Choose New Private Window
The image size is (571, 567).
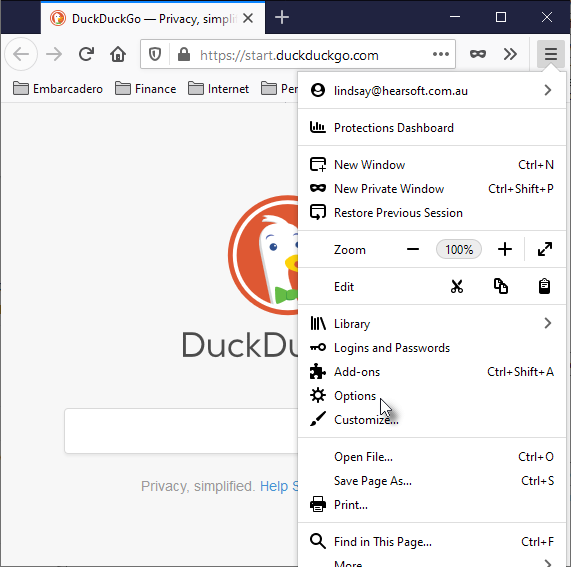click(x=432, y=189)
